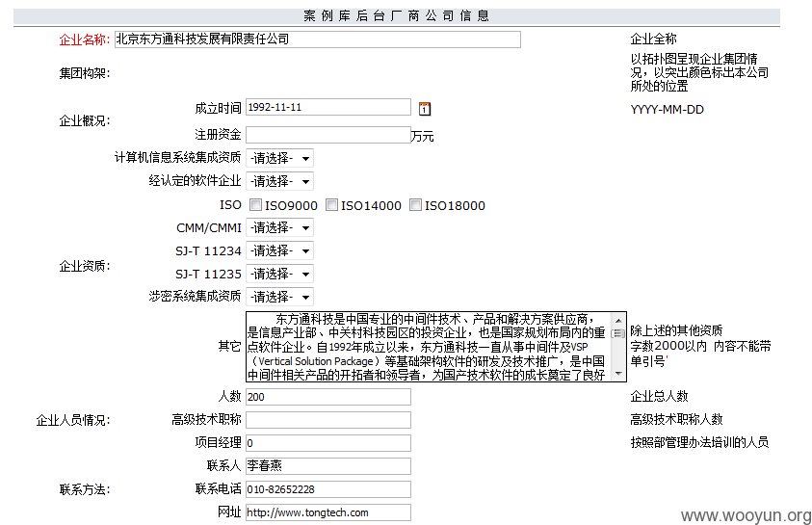
Task: Open the SJ-T 11235 dropdown
Action: click(x=279, y=274)
